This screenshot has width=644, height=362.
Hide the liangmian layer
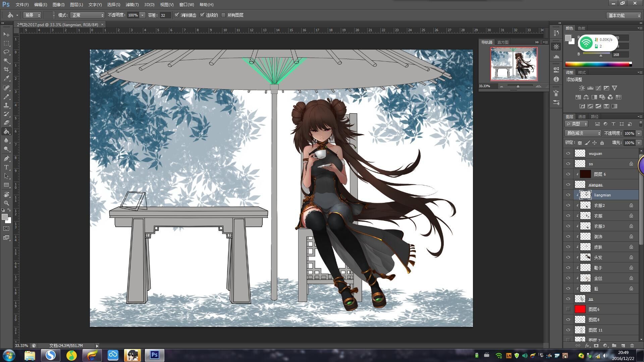tap(568, 195)
